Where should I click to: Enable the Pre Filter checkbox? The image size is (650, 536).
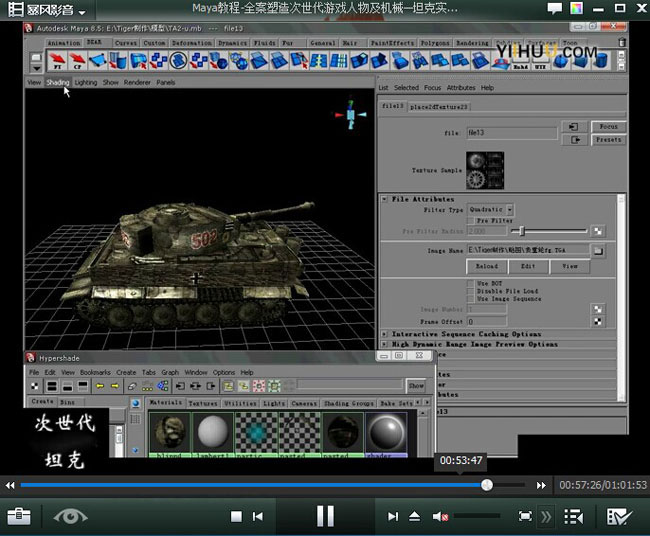click(471, 221)
